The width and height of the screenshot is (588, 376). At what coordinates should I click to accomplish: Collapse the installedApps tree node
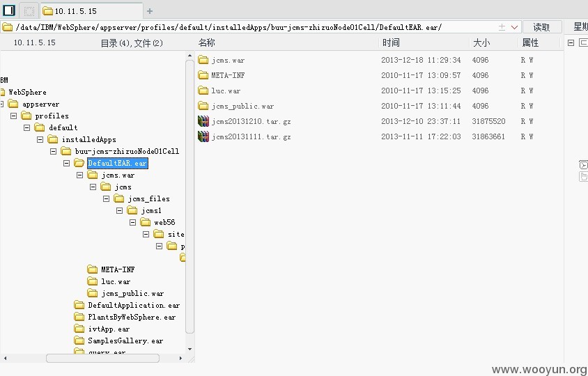point(40,139)
